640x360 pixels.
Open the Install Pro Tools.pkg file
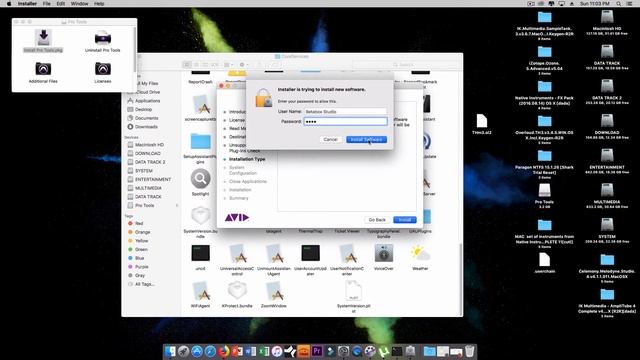pyautogui.click(x=43, y=41)
